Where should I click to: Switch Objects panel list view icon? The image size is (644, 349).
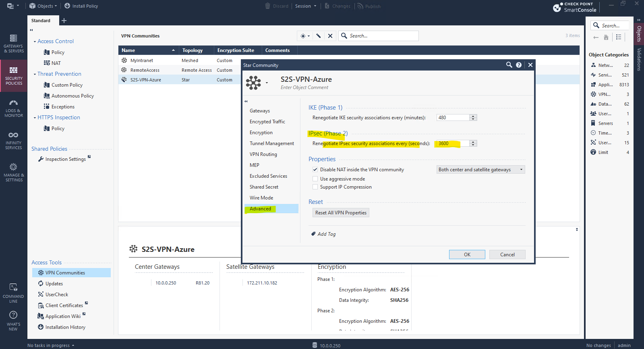[x=619, y=37]
